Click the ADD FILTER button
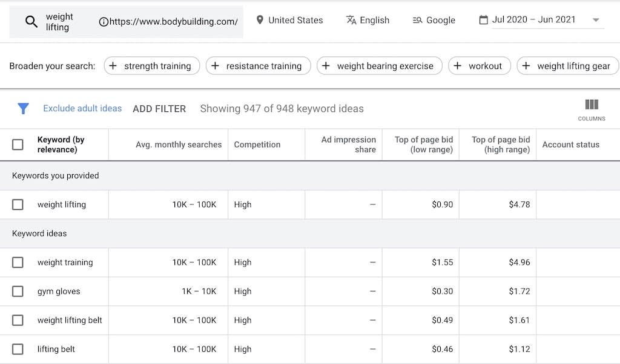 tap(159, 109)
